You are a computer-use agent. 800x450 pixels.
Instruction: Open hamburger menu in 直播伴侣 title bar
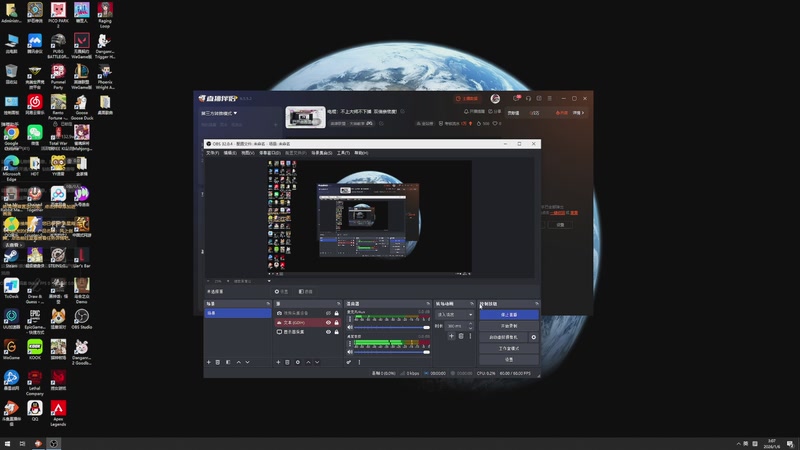point(549,98)
